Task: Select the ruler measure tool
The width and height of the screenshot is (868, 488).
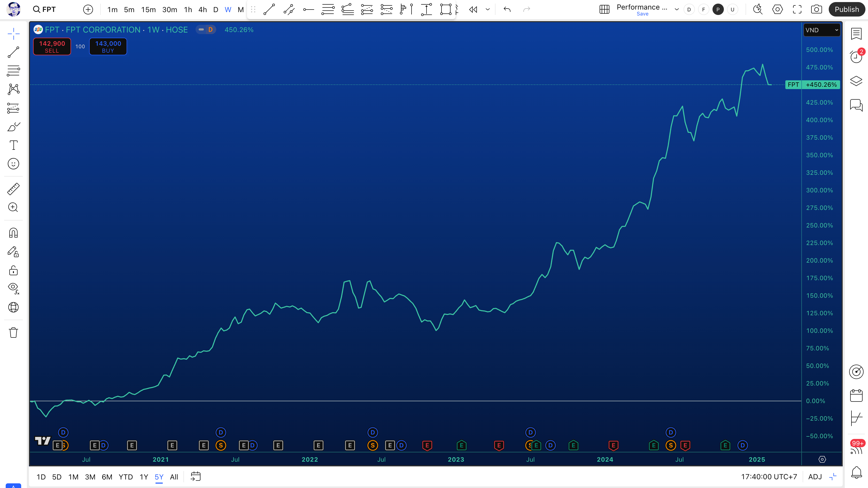Action: pyautogui.click(x=13, y=189)
